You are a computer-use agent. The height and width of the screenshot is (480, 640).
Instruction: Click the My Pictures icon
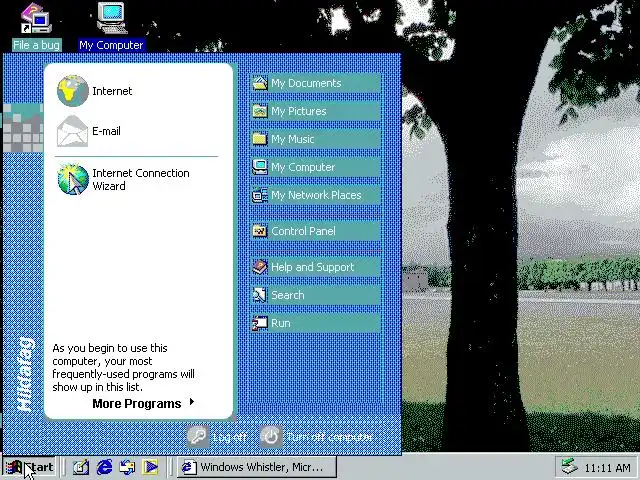click(260, 111)
